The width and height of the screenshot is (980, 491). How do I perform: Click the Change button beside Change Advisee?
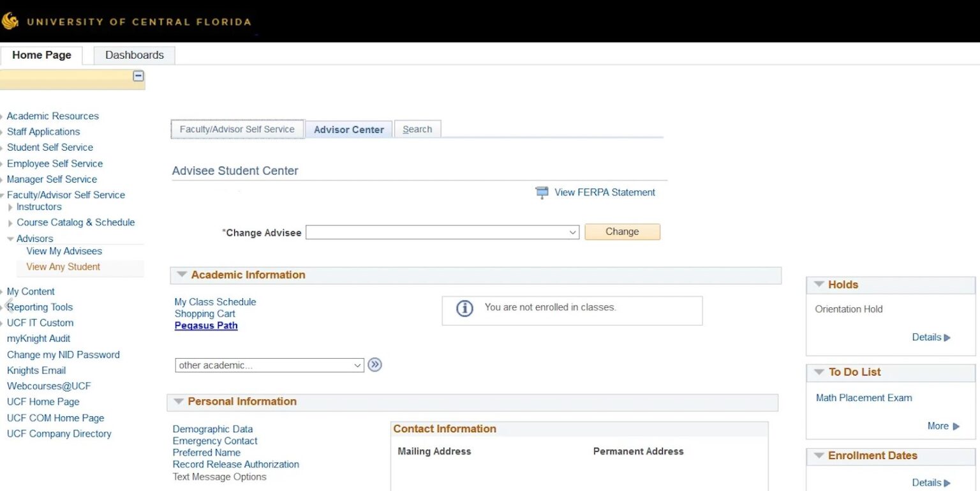[x=622, y=232]
